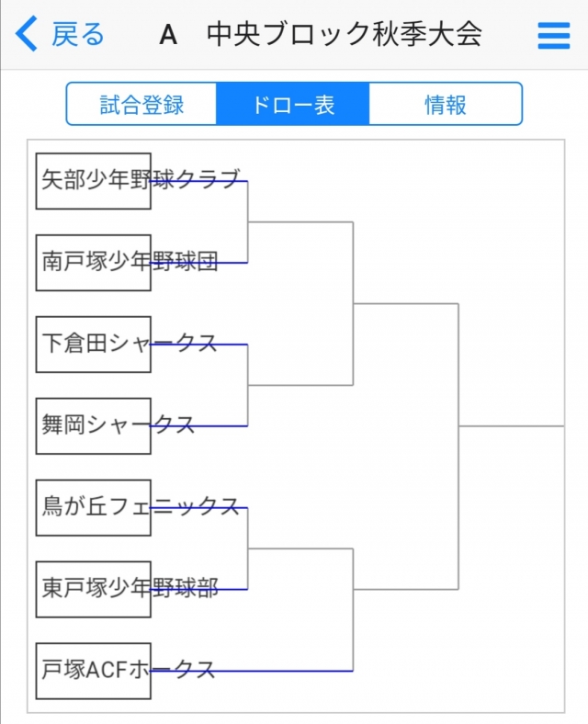Open the hamburger menu
The image size is (588, 724).
(x=554, y=35)
